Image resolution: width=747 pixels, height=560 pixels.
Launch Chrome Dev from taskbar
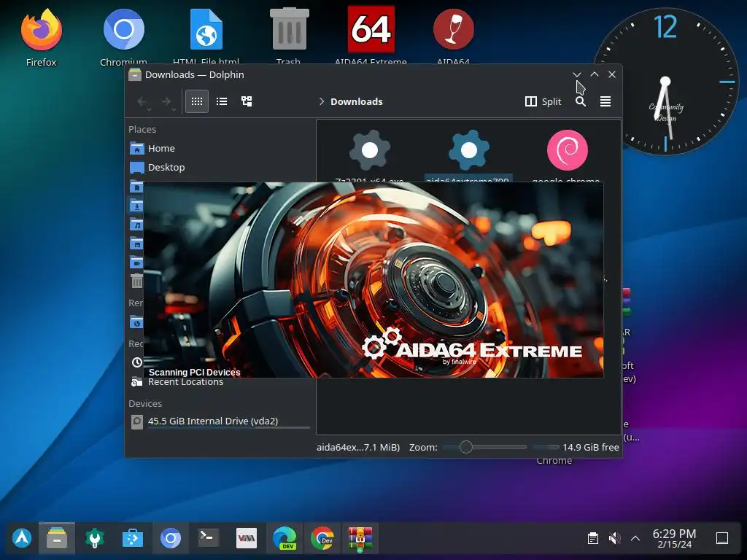coord(322,539)
